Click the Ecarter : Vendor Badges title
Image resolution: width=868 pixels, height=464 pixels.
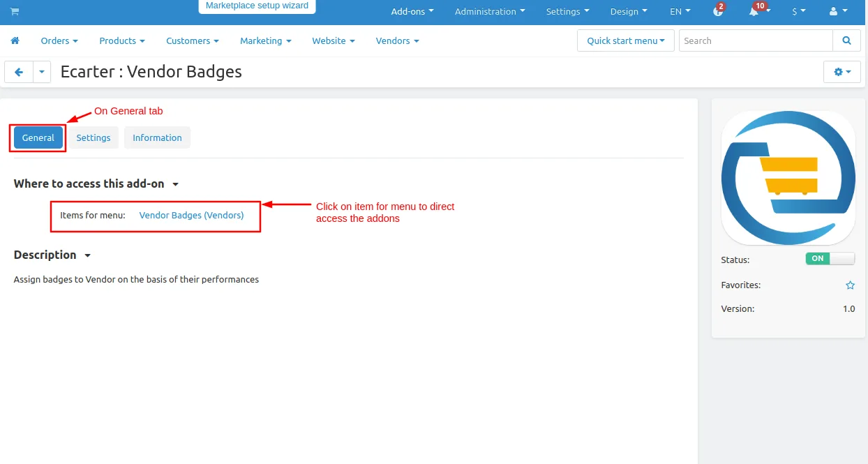[151, 72]
